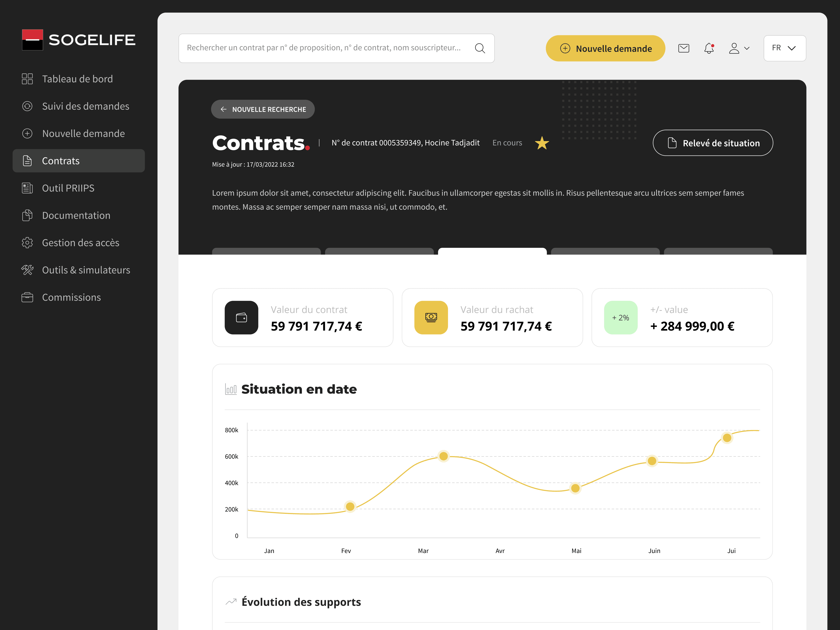Screen dimensions: 840x630
Task: Click the Avr month label
Action: pyautogui.click(x=500, y=551)
